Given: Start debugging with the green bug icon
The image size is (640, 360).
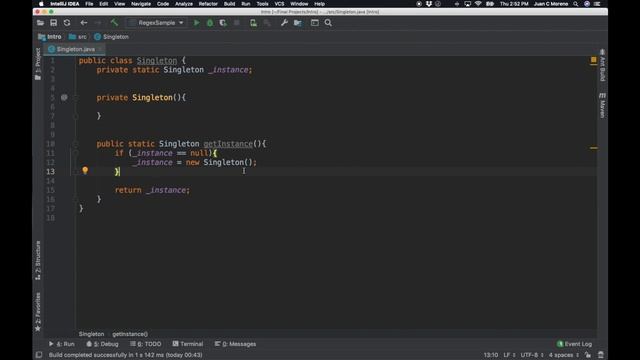Looking at the screenshot, I should 210,23.
